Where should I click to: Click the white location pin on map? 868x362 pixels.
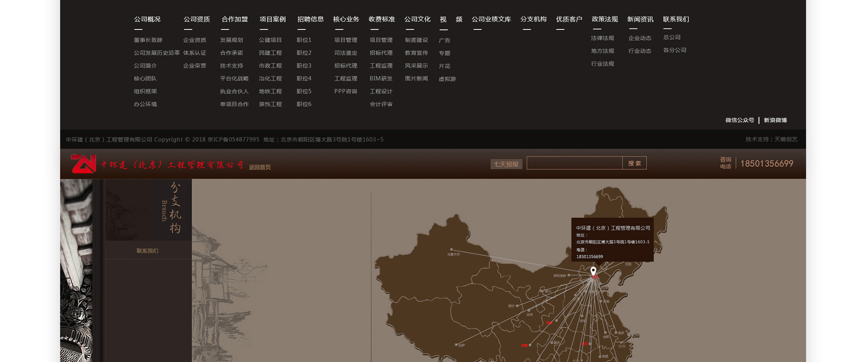pos(593,271)
